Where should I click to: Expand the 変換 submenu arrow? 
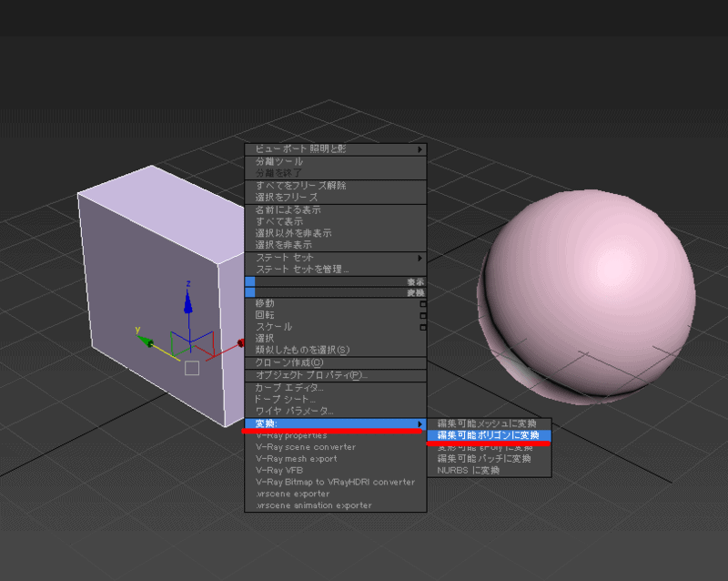[420, 423]
